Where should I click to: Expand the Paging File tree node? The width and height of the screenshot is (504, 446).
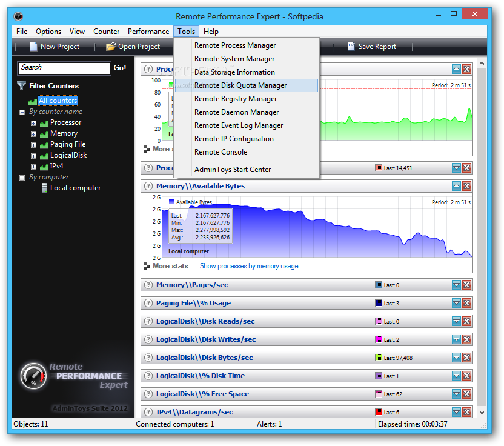[x=33, y=145]
